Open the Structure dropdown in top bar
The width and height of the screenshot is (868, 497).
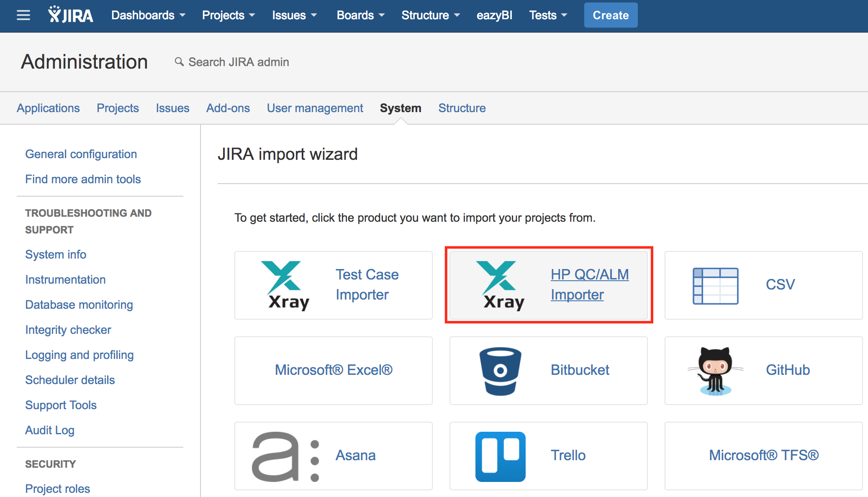click(431, 15)
